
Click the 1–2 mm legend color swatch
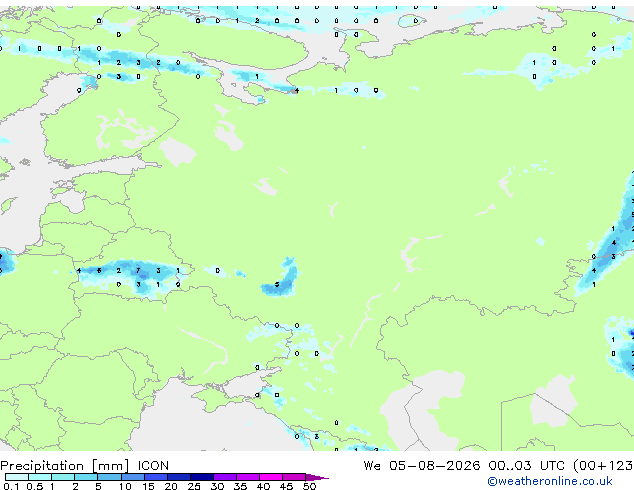[x=63, y=477]
